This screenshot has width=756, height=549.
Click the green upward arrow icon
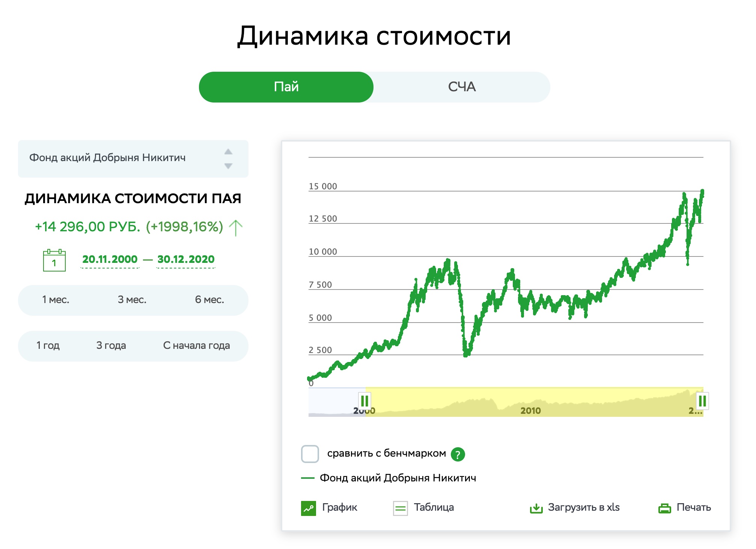coord(236,228)
